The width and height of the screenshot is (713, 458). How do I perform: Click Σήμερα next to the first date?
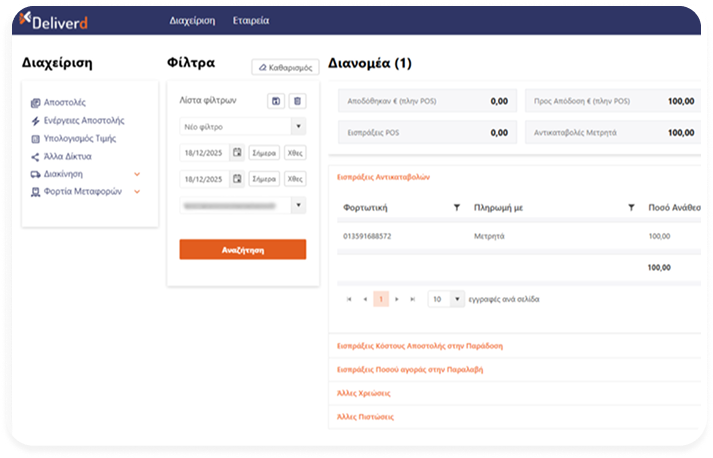(x=263, y=153)
